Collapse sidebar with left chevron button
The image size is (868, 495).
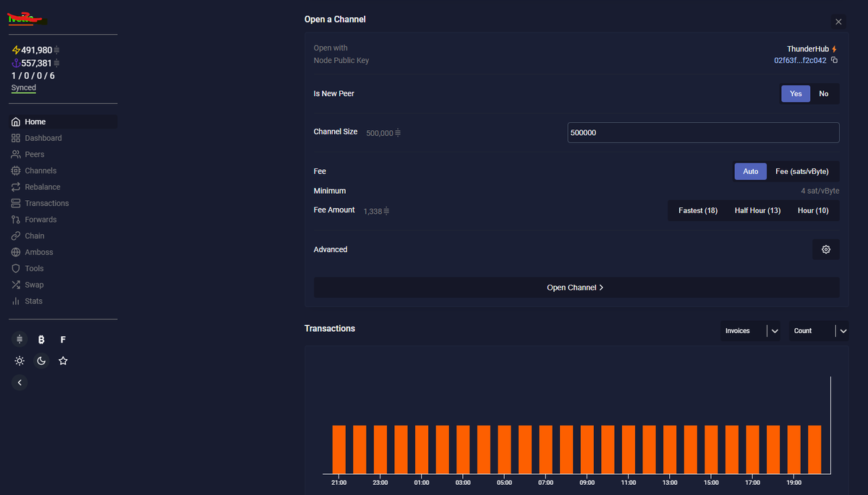click(x=20, y=382)
